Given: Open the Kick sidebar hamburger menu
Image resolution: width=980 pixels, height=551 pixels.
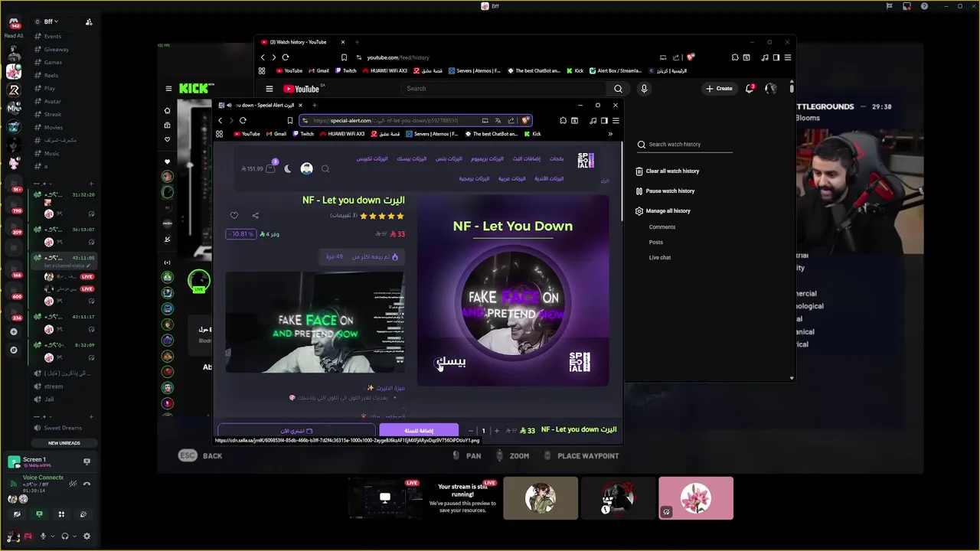Looking at the screenshot, I should click(168, 89).
